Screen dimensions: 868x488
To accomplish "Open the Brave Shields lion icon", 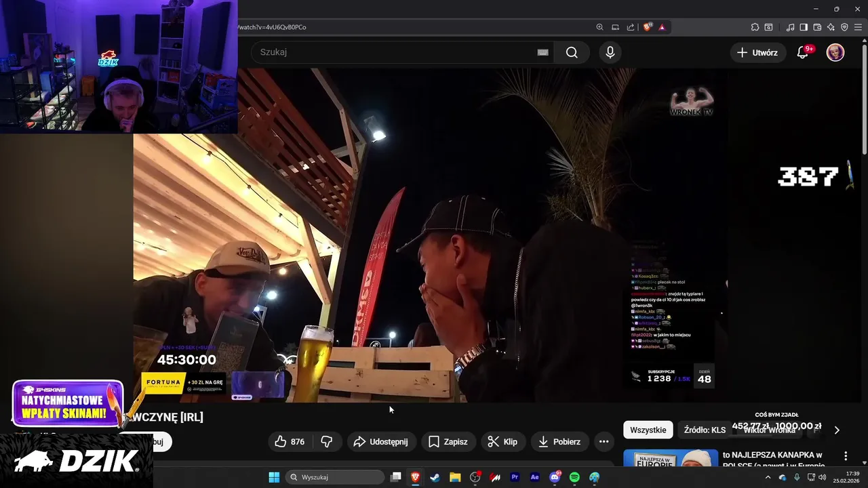I will pyautogui.click(x=647, y=27).
